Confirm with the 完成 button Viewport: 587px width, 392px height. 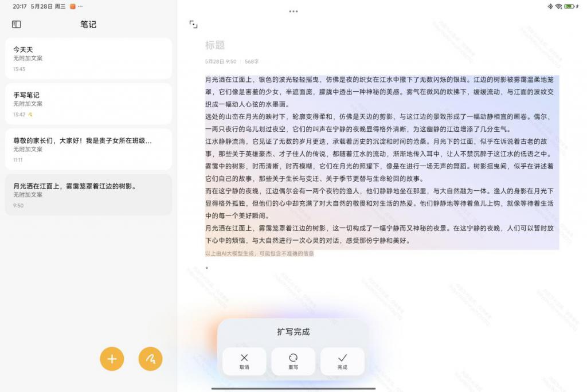342,361
